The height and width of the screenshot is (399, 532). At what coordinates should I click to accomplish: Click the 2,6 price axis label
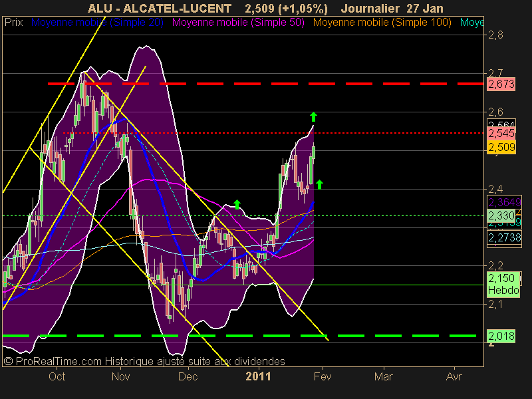(495, 112)
